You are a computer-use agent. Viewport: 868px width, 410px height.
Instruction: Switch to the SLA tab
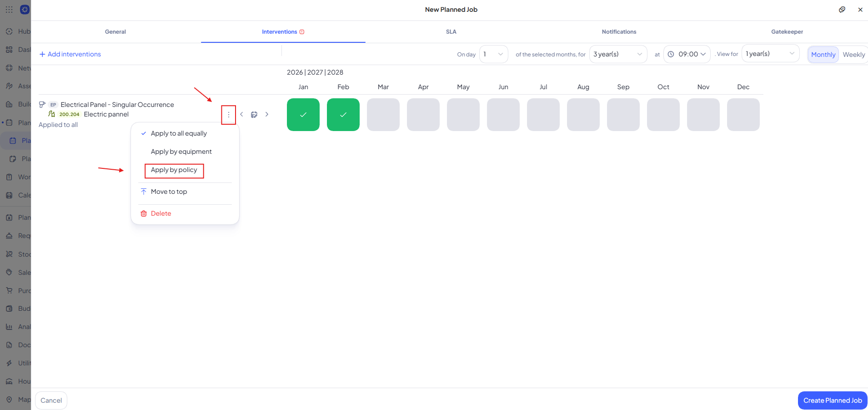[x=451, y=32]
